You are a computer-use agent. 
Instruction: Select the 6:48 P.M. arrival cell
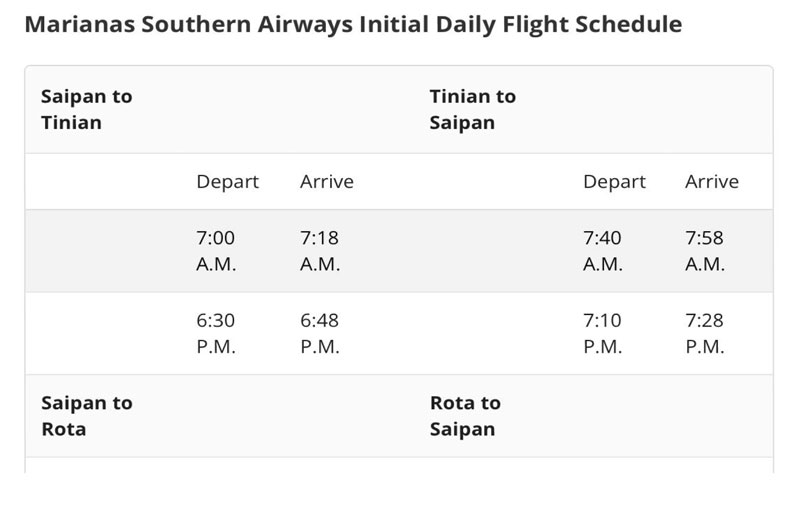320,334
